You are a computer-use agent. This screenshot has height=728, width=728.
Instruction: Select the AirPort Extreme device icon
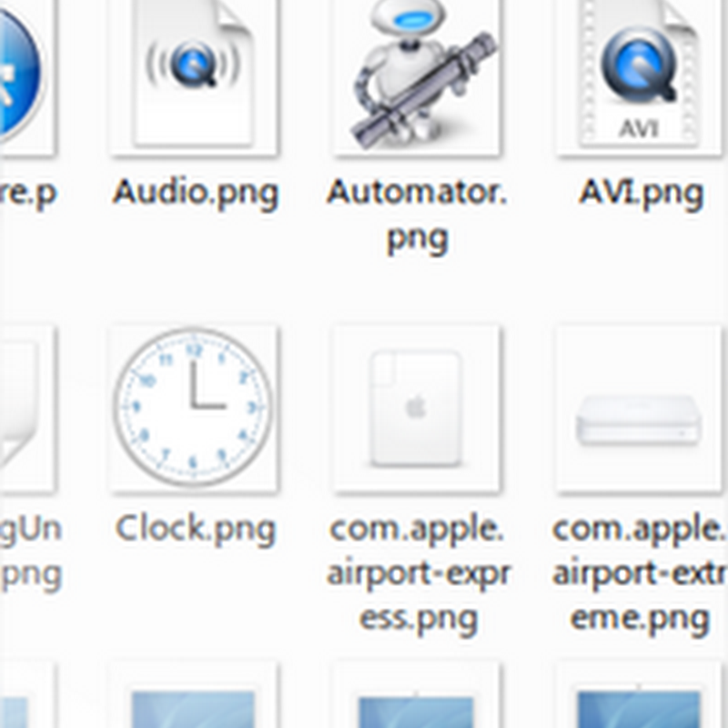pos(639,408)
